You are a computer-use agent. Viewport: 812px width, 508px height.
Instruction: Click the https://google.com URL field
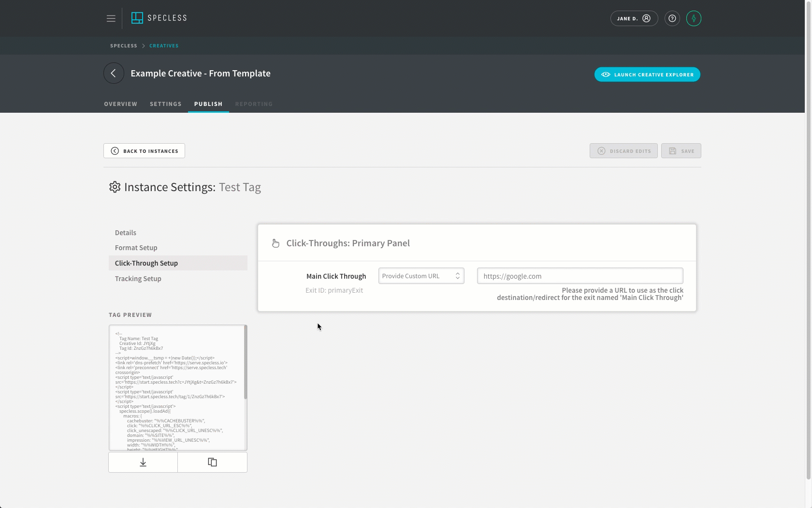click(x=580, y=276)
